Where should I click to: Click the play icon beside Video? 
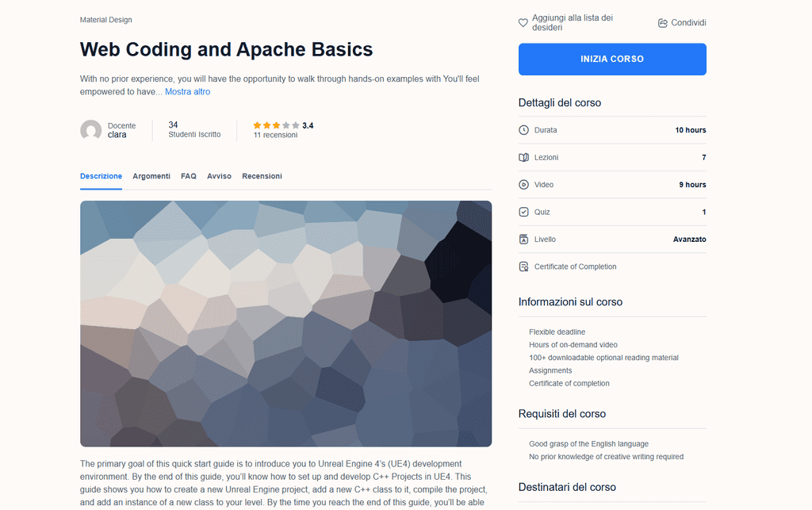pos(523,185)
